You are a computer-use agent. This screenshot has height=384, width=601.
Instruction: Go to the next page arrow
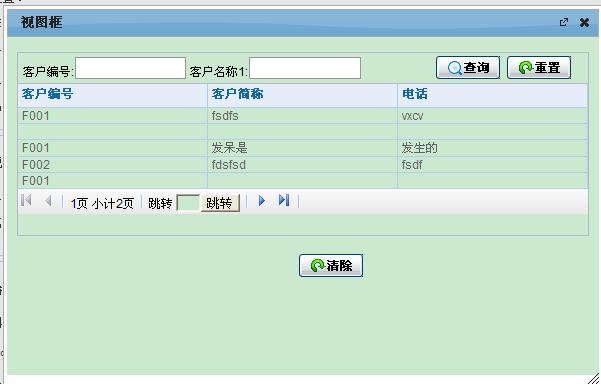[x=262, y=200]
